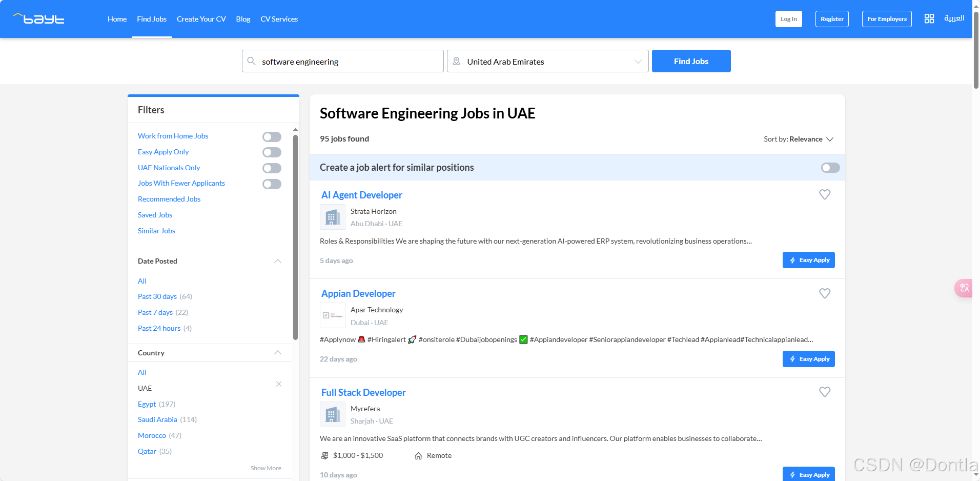The height and width of the screenshot is (481, 980).
Task: Open the AI Agent Developer job title
Action: [361, 195]
